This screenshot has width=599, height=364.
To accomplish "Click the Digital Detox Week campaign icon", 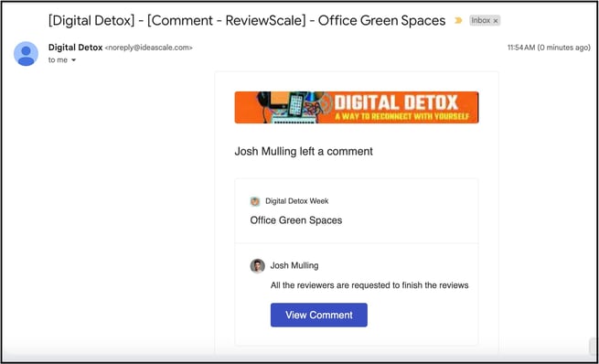I will coord(255,201).
